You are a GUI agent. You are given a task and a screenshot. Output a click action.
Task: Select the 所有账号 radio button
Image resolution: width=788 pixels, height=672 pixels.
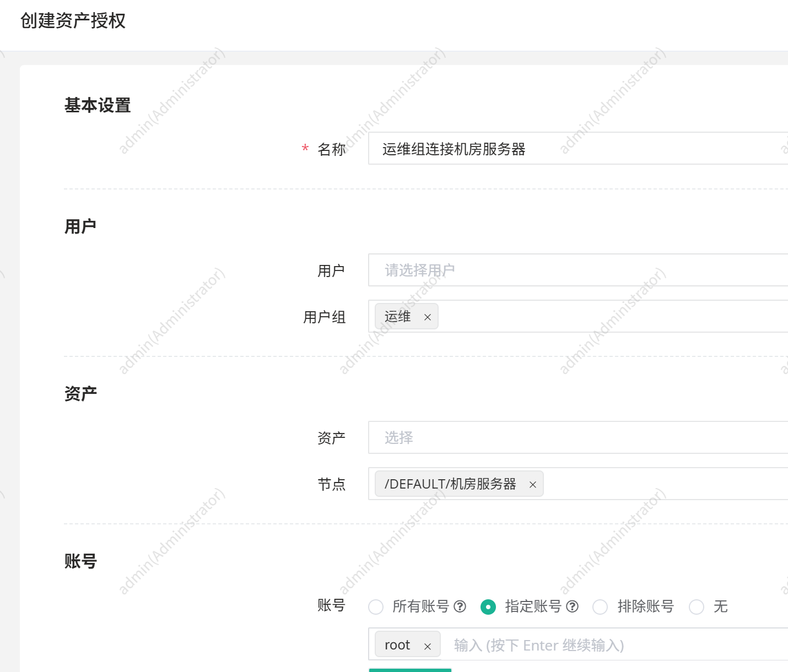(x=376, y=607)
